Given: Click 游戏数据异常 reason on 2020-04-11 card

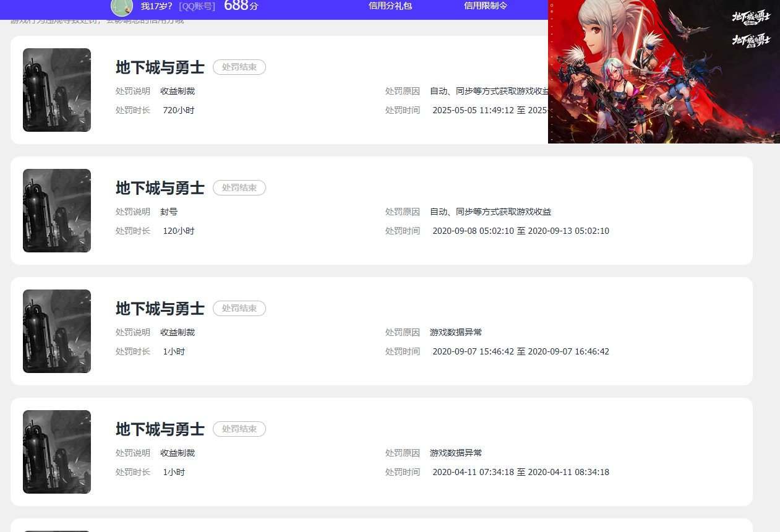Looking at the screenshot, I should click(456, 453).
